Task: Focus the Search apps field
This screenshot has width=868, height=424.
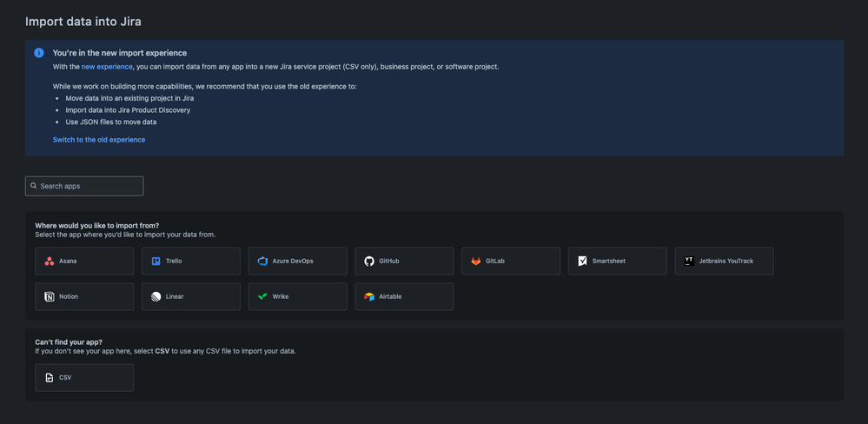Action: coord(84,186)
